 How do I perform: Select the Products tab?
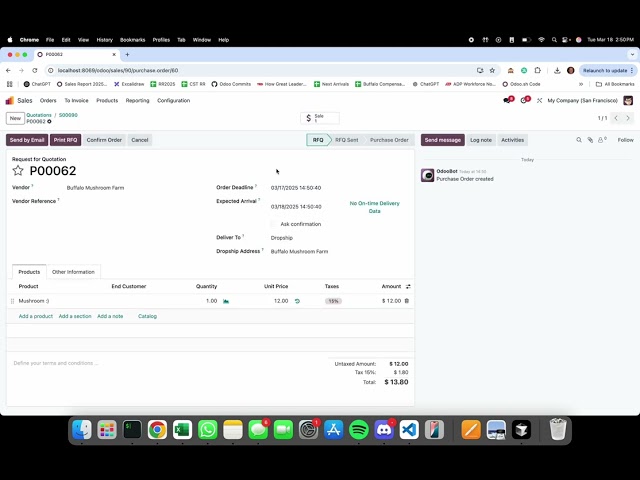(x=29, y=272)
